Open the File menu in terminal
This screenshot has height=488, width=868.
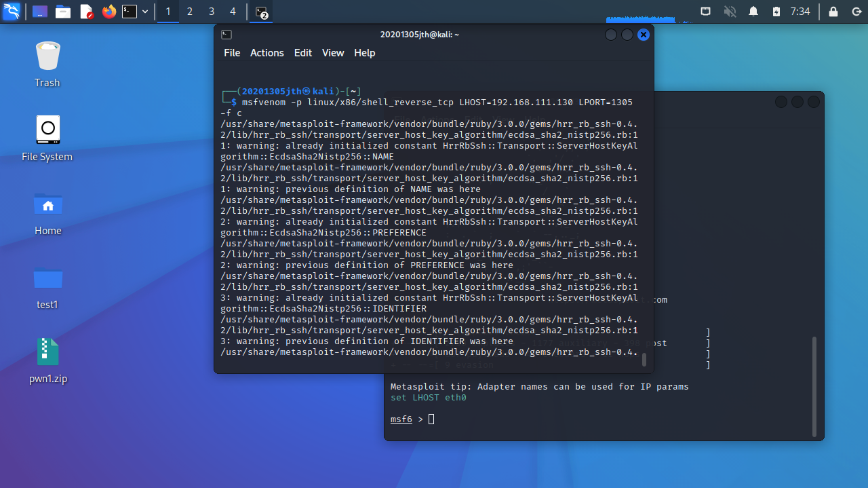[x=232, y=53]
